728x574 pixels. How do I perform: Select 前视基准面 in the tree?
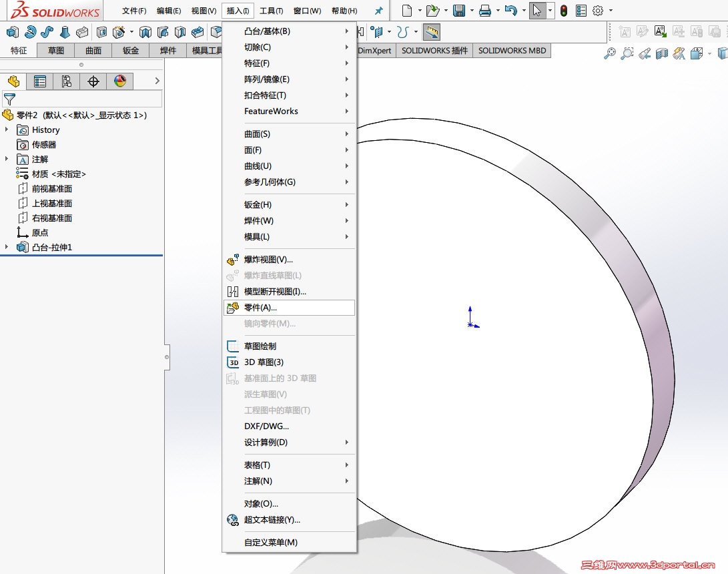(x=51, y=188)
